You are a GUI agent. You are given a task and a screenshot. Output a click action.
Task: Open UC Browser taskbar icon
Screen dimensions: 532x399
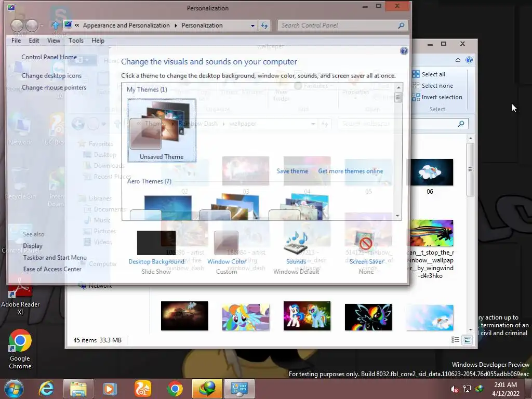click(x=142, y=389)
